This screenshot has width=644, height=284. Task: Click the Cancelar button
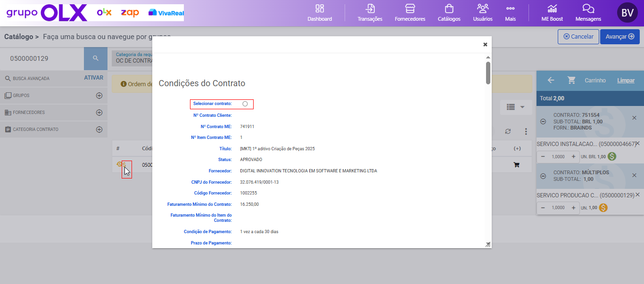coord(578,37)
